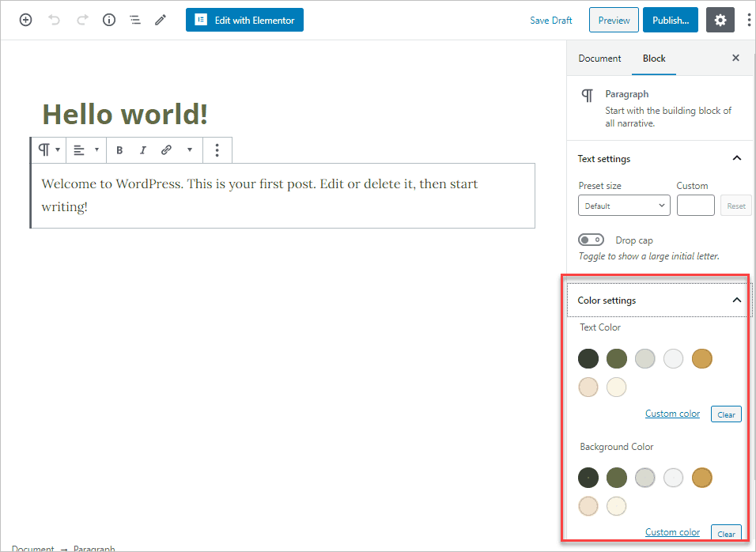Click the Publish button
This screenshot has width=756, height=552.
[x=670, y=21]
